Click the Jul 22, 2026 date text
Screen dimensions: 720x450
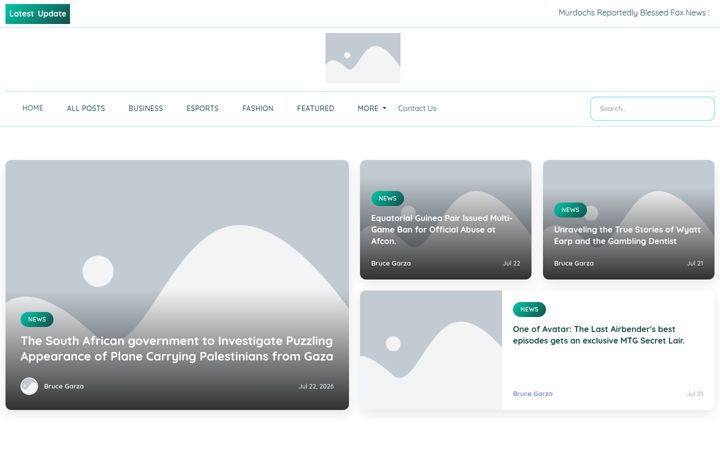316,386
